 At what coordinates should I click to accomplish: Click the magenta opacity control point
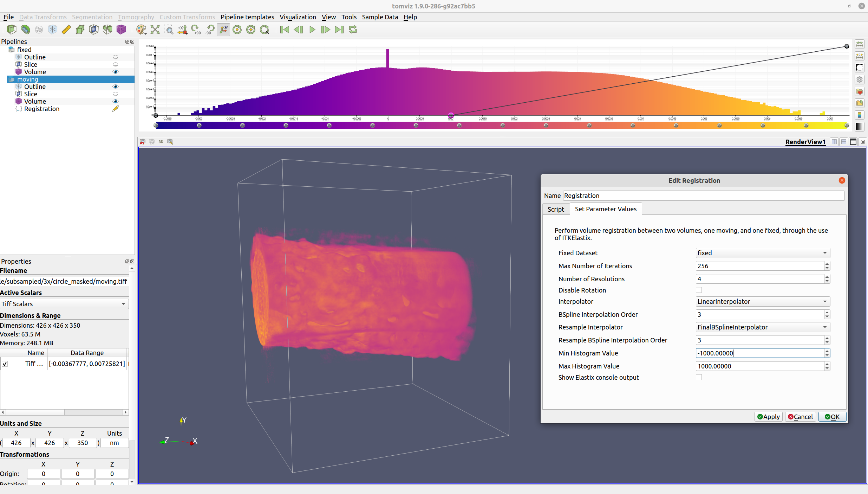pos(451,115)
